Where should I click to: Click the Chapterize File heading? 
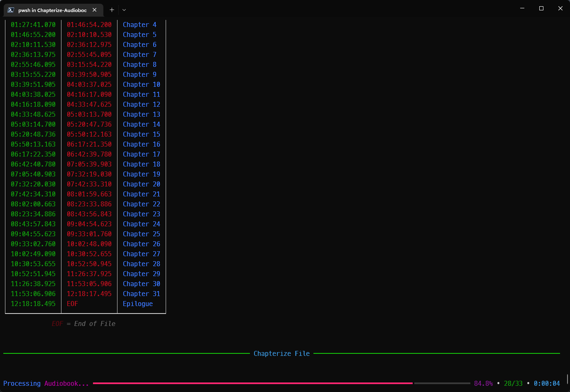click(281, 354)
